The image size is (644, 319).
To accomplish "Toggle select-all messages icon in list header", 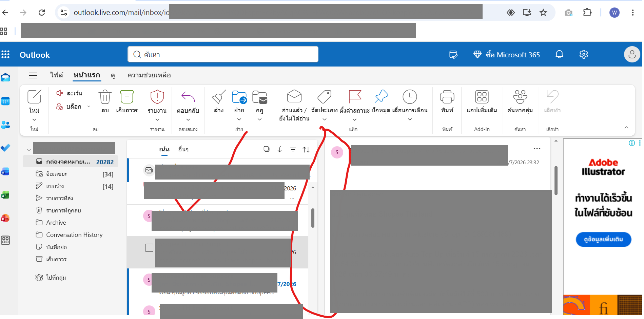I will coord(267,149).
